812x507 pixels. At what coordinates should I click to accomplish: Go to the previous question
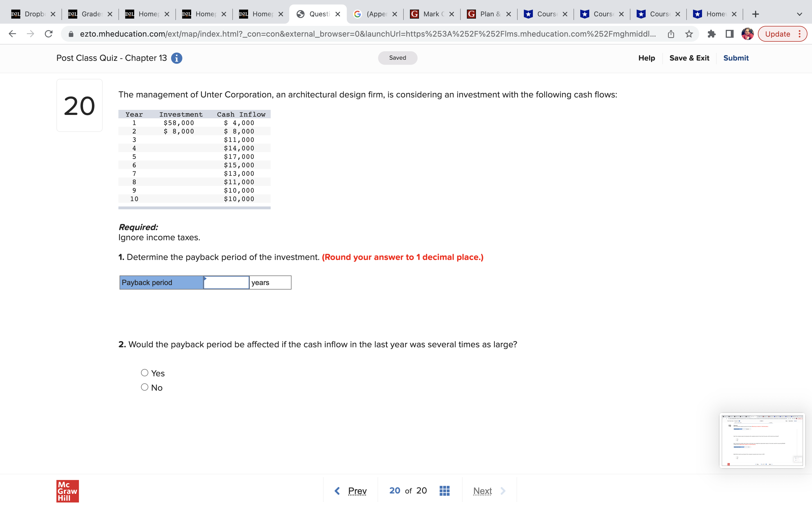pos(351,491)
